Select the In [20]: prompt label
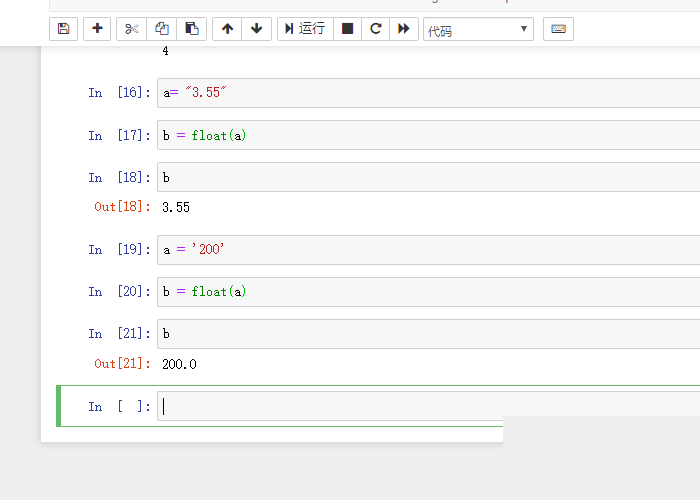The height and width of the screenshot is (500, 700). click(119, 292)
